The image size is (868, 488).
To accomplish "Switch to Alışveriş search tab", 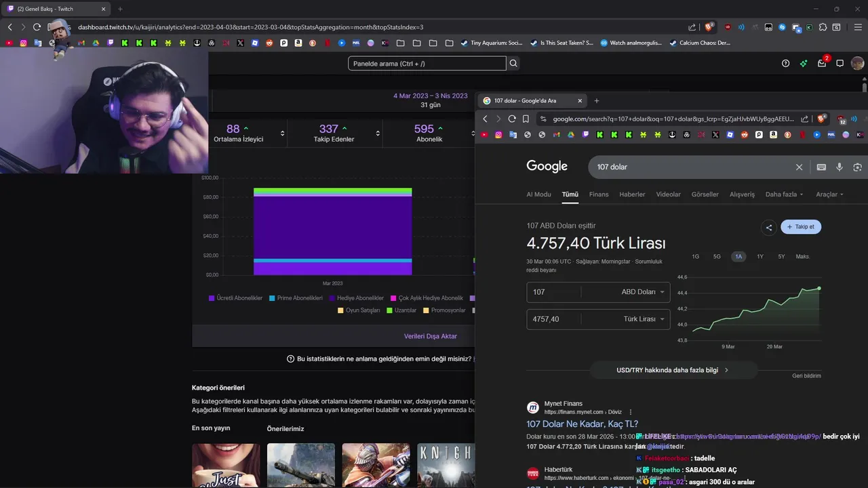I will click(x=742, y=195).
